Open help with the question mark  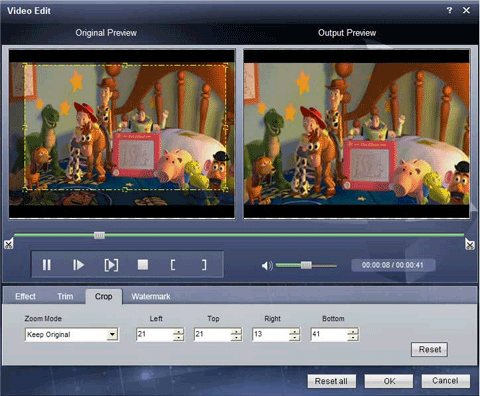[450, 10]
